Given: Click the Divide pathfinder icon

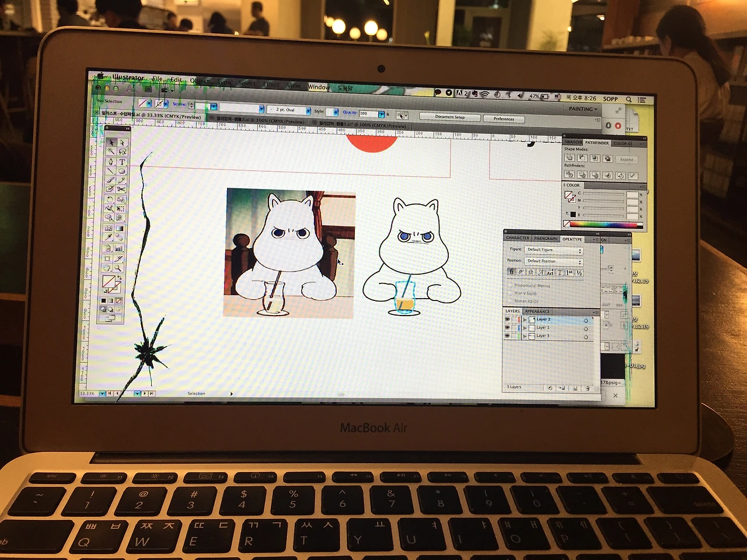Looking at the screenshot, I should (570, 174).
